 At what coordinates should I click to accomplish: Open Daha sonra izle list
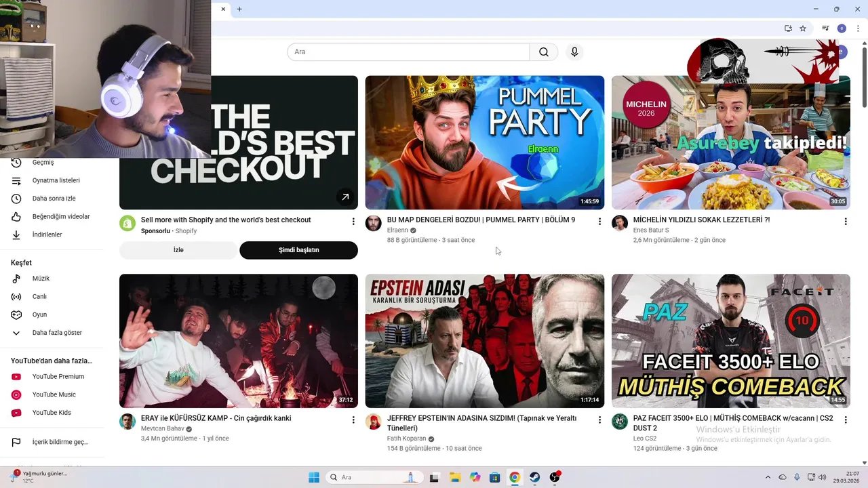(x=52, y=199)
